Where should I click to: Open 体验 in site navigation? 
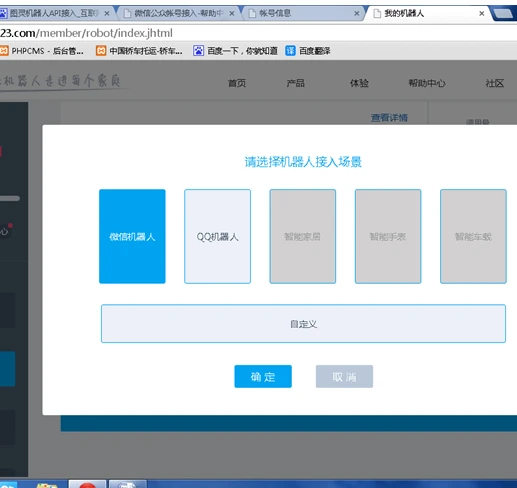tap(359, 83)
